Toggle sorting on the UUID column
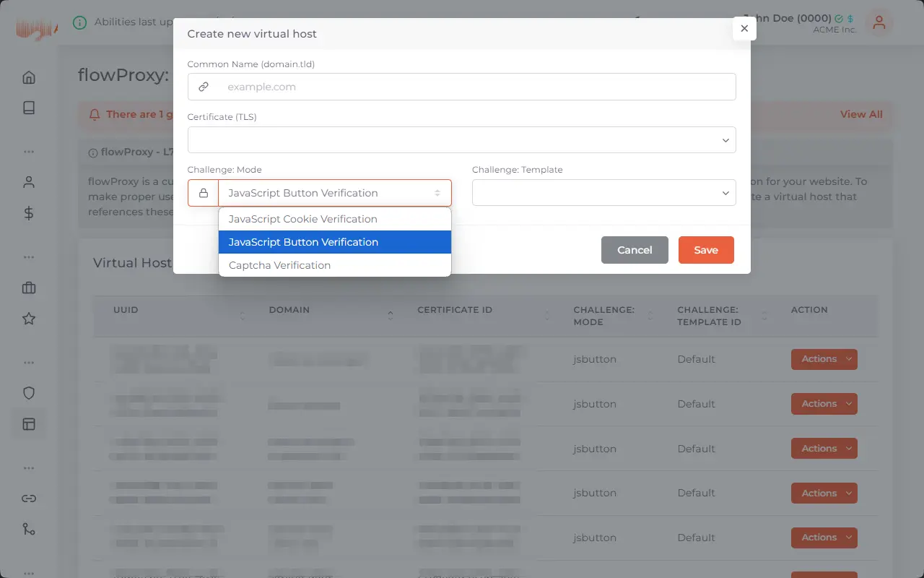Screen dimensions: 924x578 (241, 316)
